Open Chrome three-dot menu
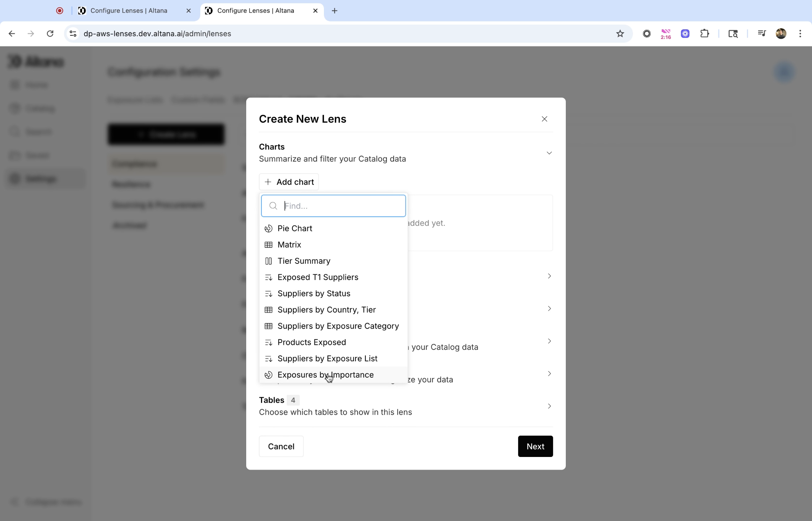812x521 pixels. pos(800,34)
